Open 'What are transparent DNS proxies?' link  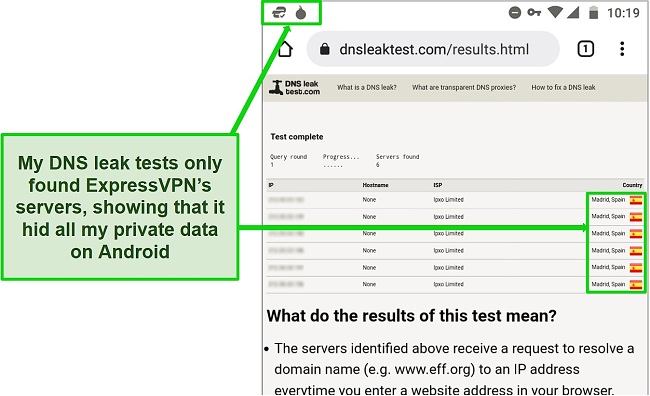(464, 87)
